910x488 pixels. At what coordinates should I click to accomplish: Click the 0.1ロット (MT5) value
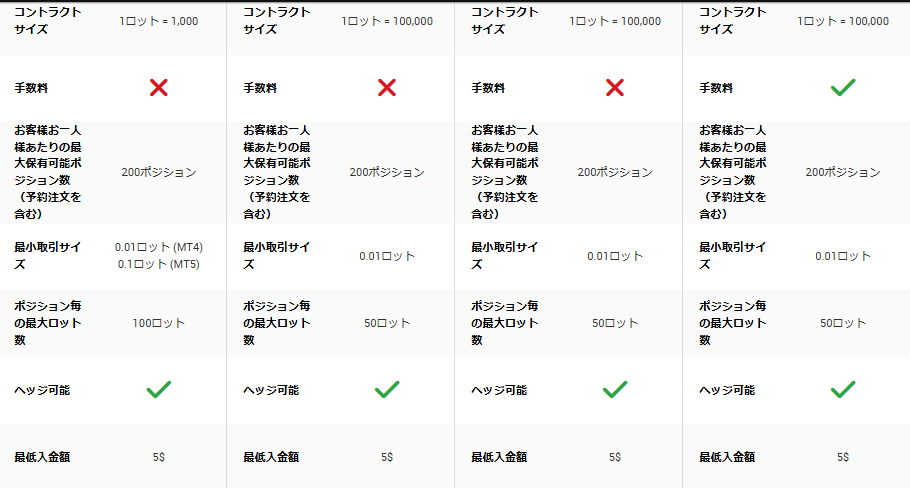pos(158,264)
